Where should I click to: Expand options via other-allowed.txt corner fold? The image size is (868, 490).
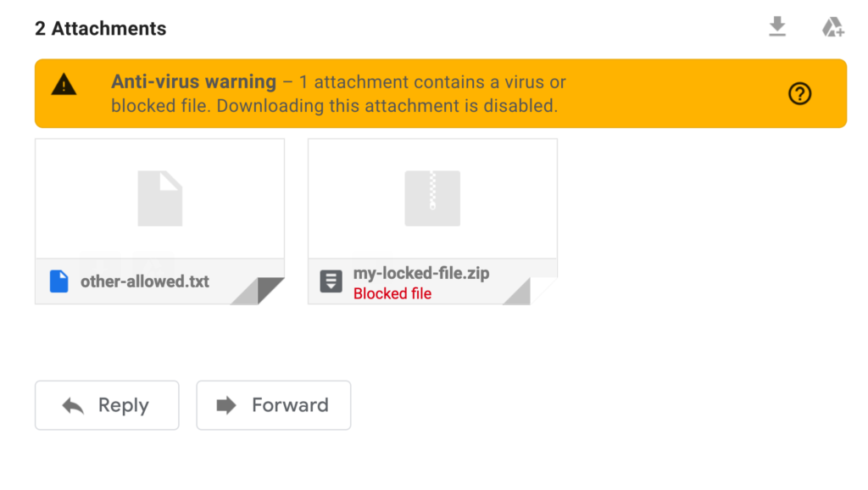(267, 289)
